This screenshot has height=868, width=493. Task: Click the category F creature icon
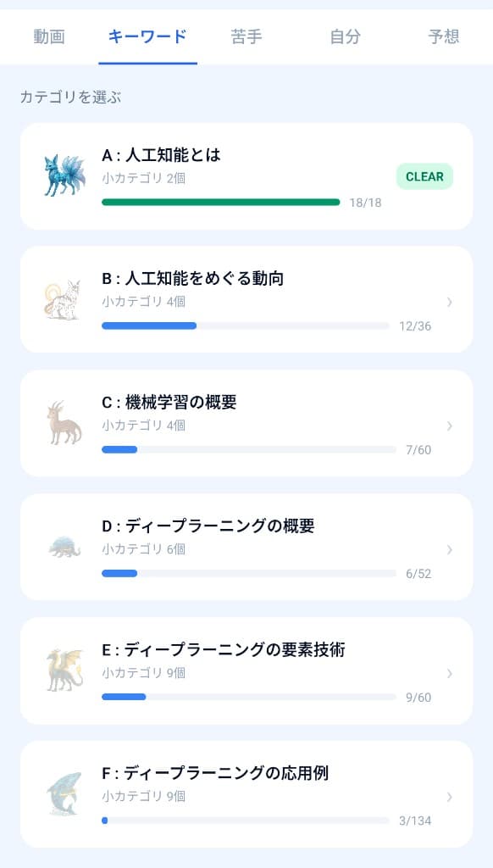click(64, 791)
